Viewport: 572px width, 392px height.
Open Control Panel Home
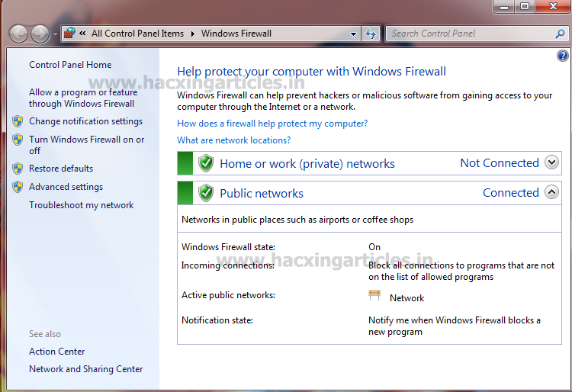click(70, 65)
